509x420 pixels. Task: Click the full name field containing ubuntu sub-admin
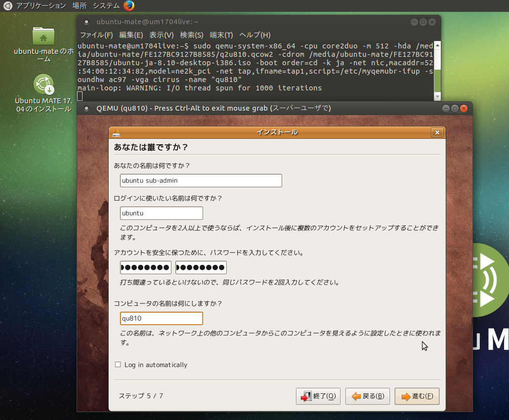tap(201, 180)
